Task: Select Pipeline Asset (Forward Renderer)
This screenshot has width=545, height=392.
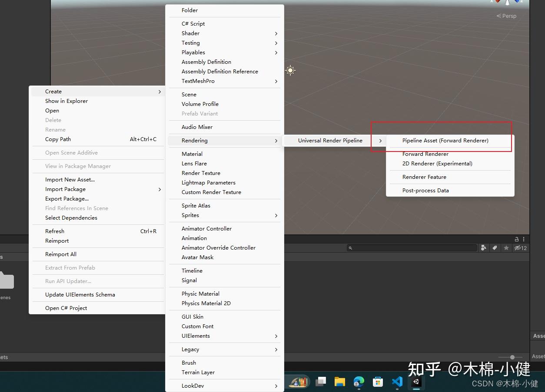Action: tap(445, 140)
